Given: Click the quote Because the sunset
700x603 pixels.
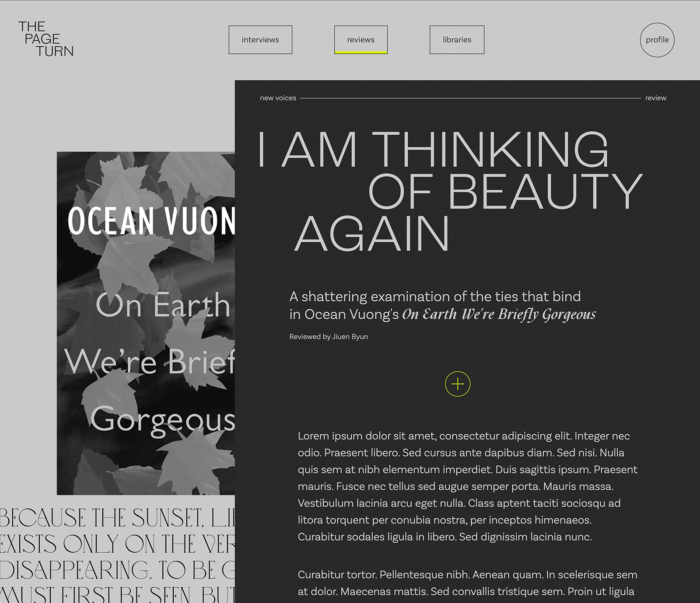Looking at the screenshot, I should pos(117,554).
